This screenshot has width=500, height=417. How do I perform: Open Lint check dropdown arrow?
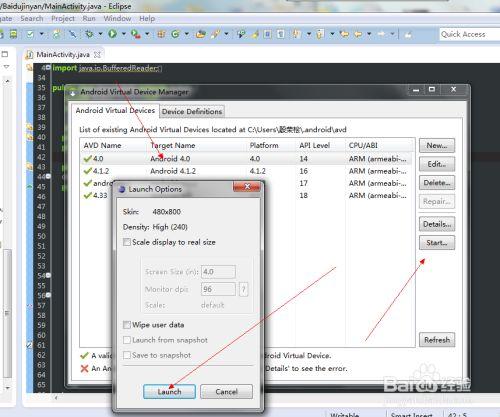tap(41, 34)
